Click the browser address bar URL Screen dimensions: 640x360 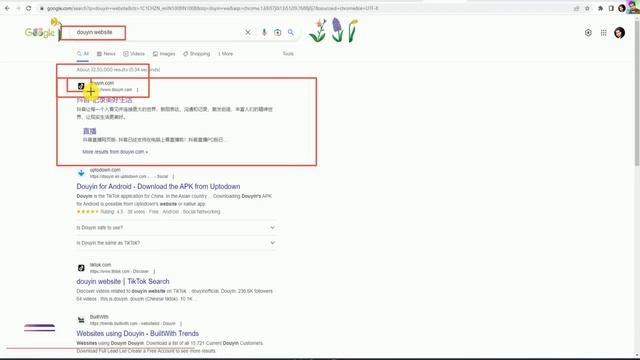[212, 8]
